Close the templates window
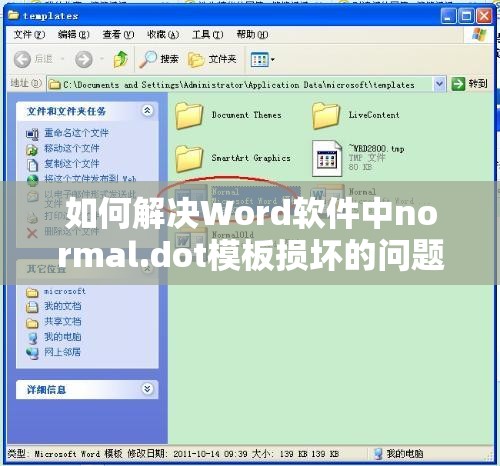This screenshot has height=466, width=500. coord(484,16)
